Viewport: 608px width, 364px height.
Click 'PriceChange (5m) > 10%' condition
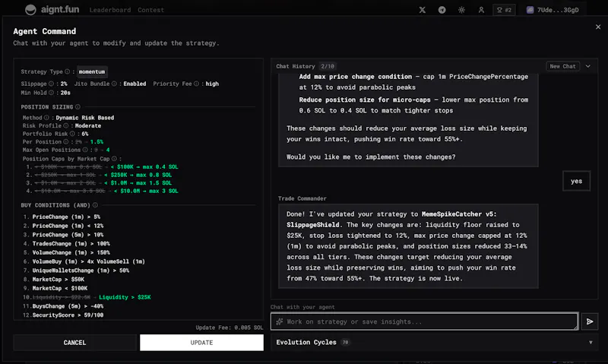(68, 235)
